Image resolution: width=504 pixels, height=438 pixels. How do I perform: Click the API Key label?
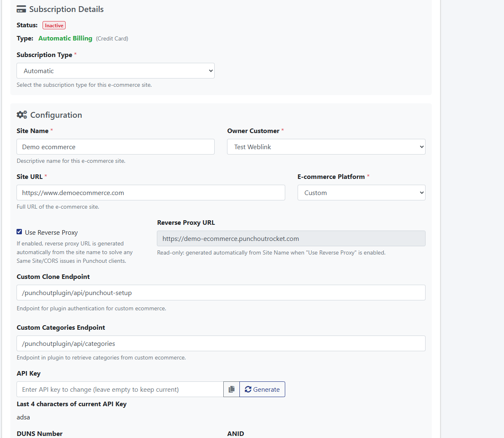[x=28, y=374]
